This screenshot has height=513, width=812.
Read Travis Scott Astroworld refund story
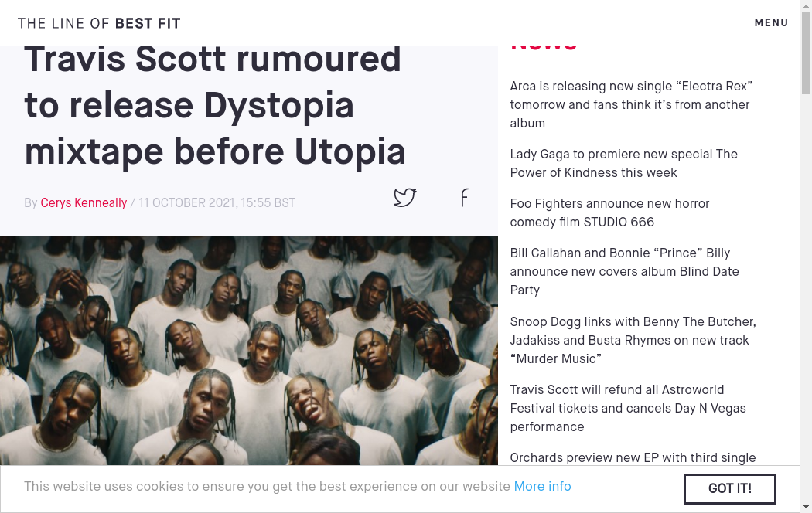coord(628,408)
